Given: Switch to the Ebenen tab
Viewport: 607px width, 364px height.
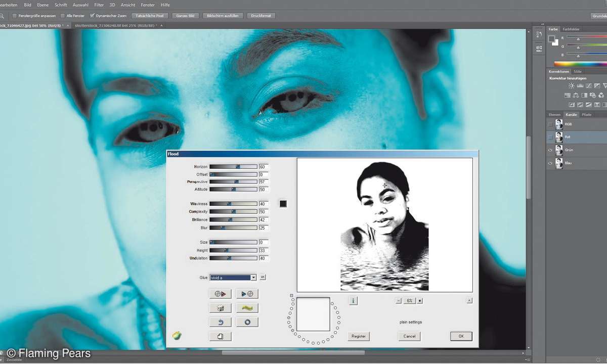Looking at the screenshot, I should [x=555, y=115].
